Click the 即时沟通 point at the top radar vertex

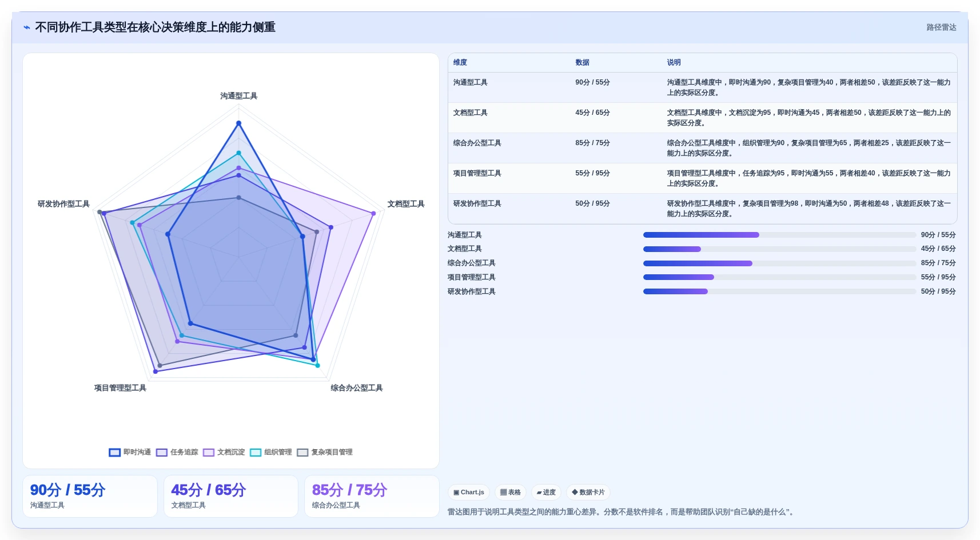[239, 123]
